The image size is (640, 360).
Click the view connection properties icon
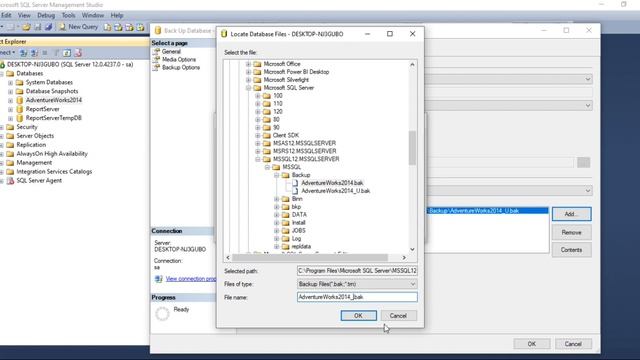click(159, 279)
